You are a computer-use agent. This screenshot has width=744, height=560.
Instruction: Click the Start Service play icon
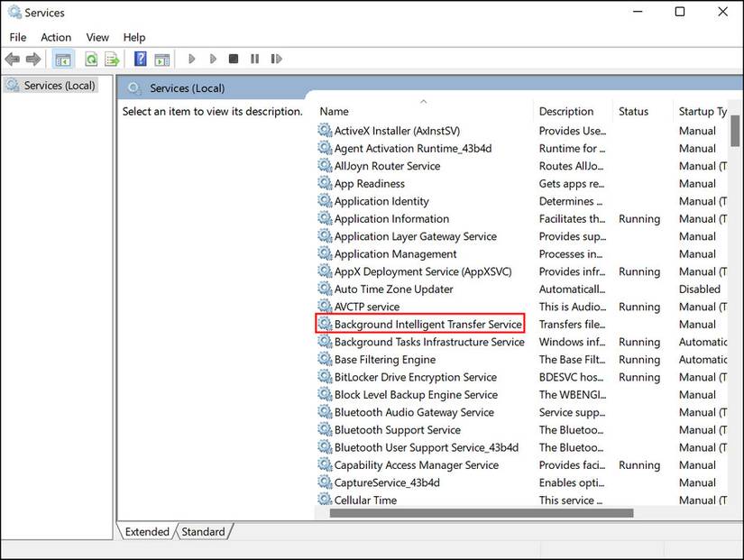tap(192, 59)
